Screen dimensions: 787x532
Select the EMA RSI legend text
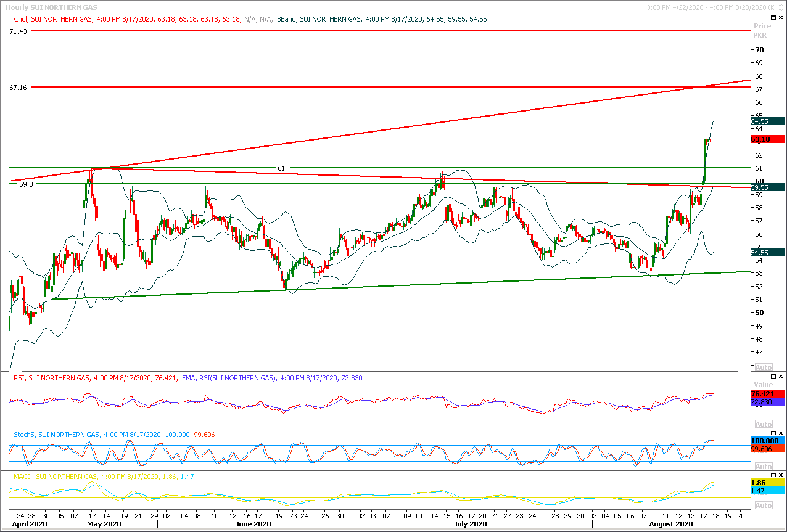(272, 377)
